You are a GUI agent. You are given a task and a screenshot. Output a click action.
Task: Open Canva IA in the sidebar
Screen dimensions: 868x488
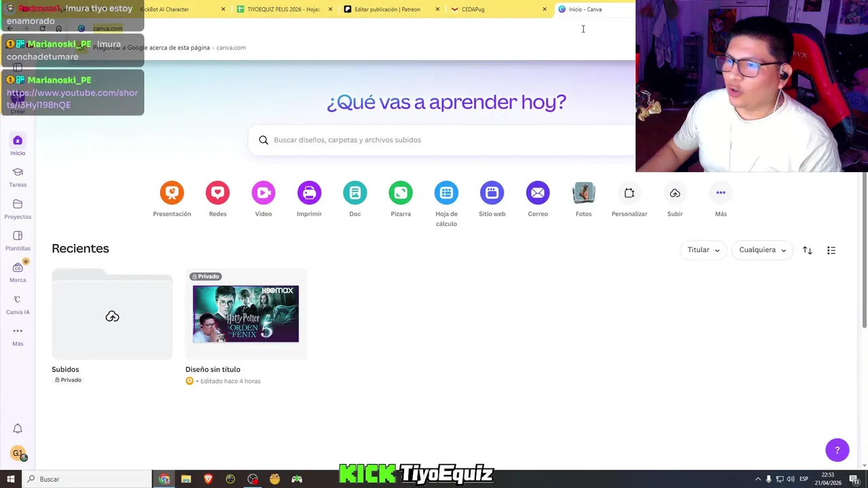[x=18, y=304]
